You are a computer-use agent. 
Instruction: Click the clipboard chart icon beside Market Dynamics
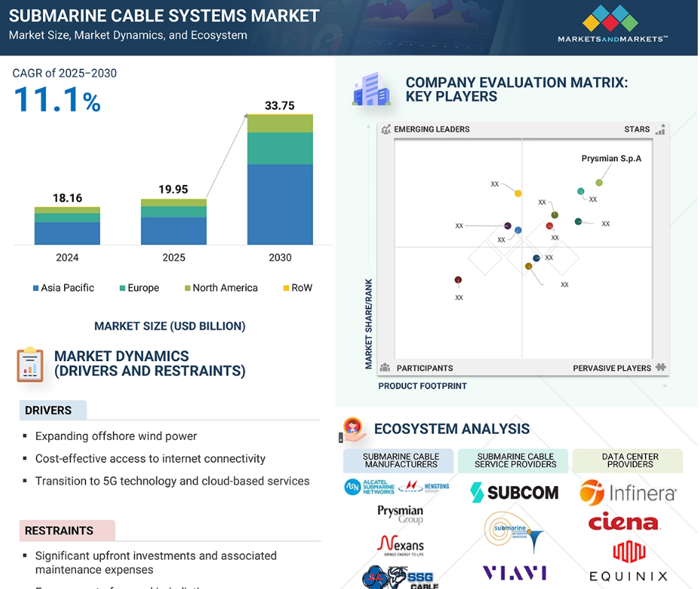click(x=30, y=365)
